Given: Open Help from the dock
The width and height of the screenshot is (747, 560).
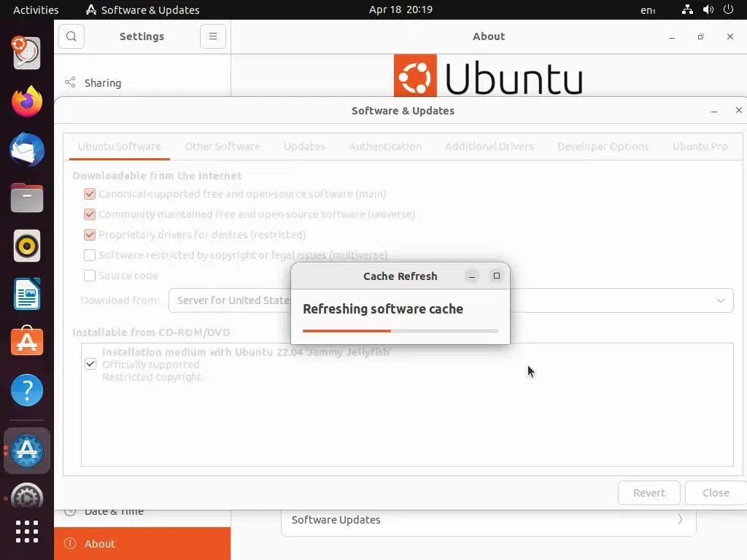Looking at the screenshot, I should click(x=27, y=390).
